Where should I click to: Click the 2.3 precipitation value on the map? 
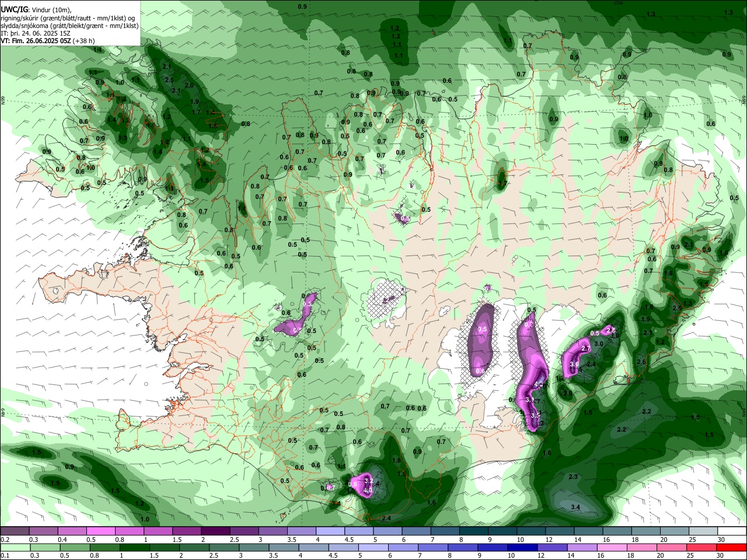click(x=573, y=477)
